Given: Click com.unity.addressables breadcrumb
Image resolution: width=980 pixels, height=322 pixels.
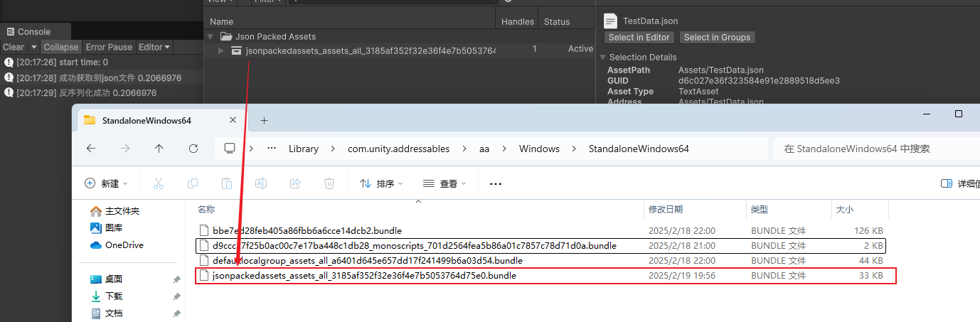Looking at the screenshot, I should click(398, 149).
